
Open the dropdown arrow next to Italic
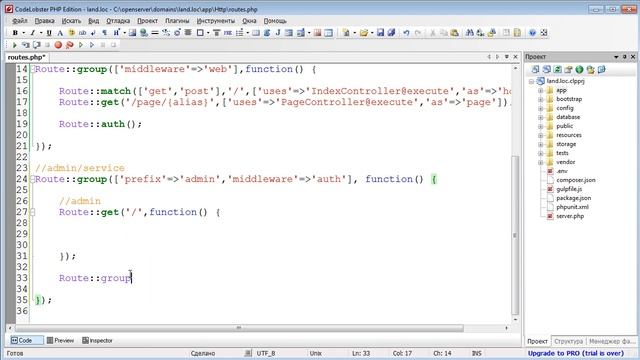click(x=40, y=33)
